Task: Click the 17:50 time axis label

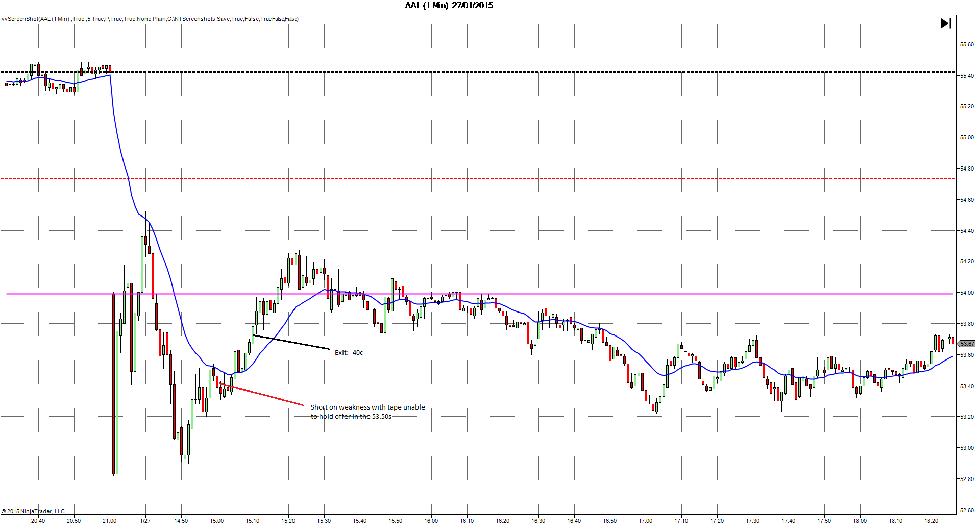Action: [x=824, y=521]
